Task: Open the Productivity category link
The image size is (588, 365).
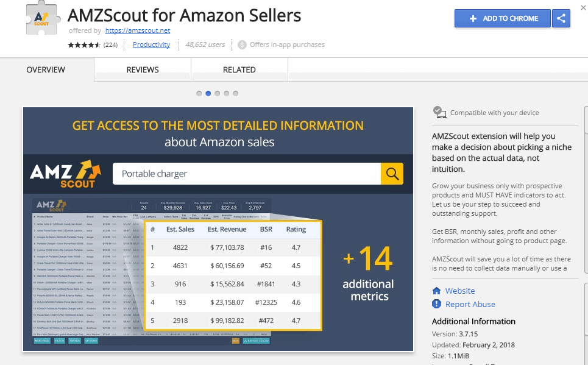Action: point(152,44)
